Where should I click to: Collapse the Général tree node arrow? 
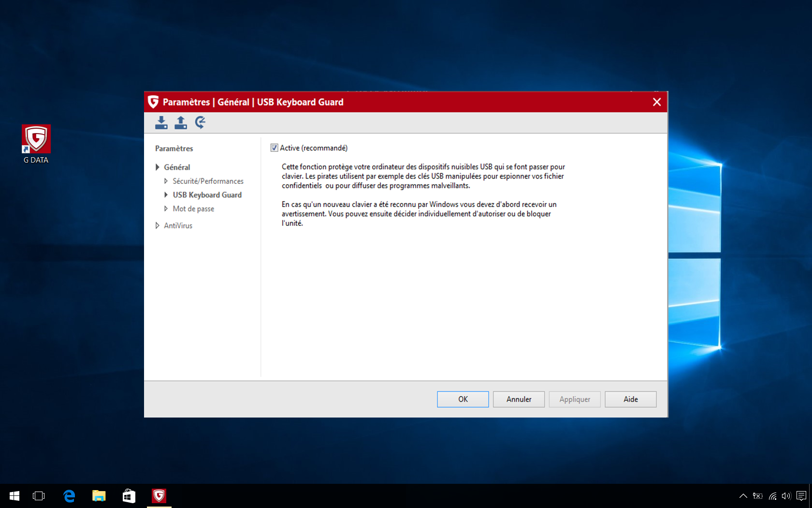[x=158, y=167]
